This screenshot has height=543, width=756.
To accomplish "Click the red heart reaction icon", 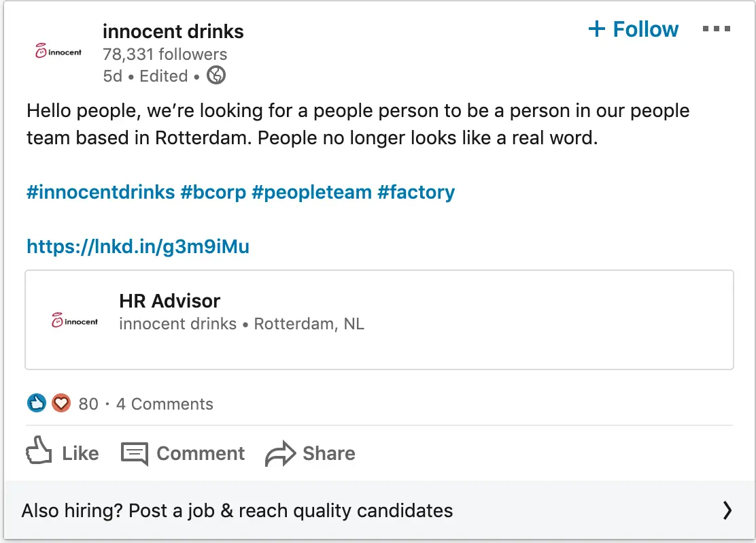I will coord(61,404).
